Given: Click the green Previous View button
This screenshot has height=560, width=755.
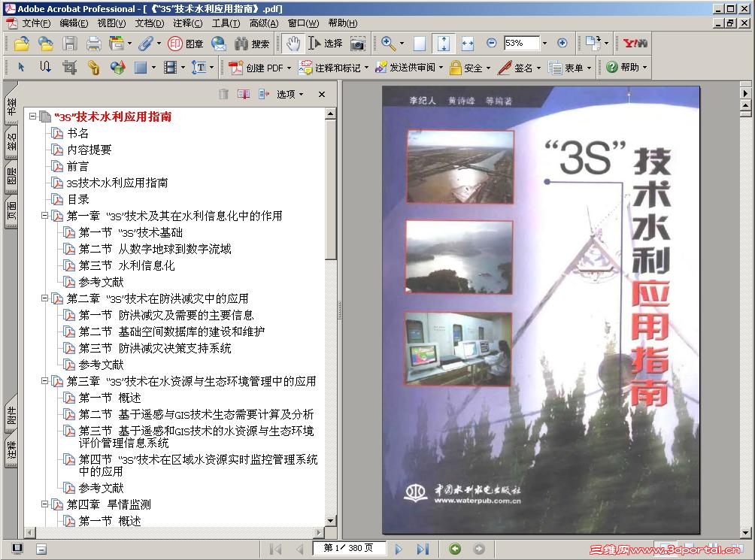Looking at the screenshot, I should click(x=455, y=549).
